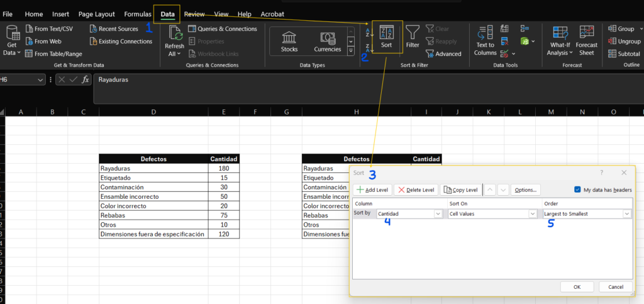Toggle the Filter funnel
Viewport: 644px width, 304px height.
(413, 37)
